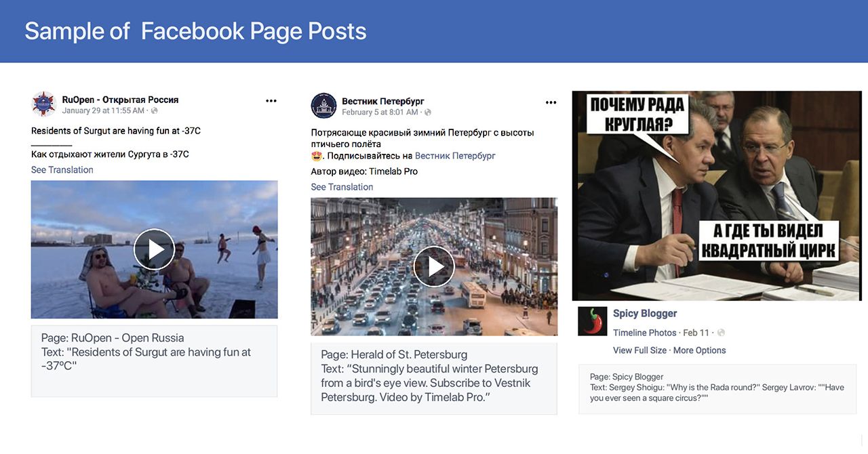Play the Petersburg aerial street video
This screenshot has width=868, height=454.
point(434,266)
